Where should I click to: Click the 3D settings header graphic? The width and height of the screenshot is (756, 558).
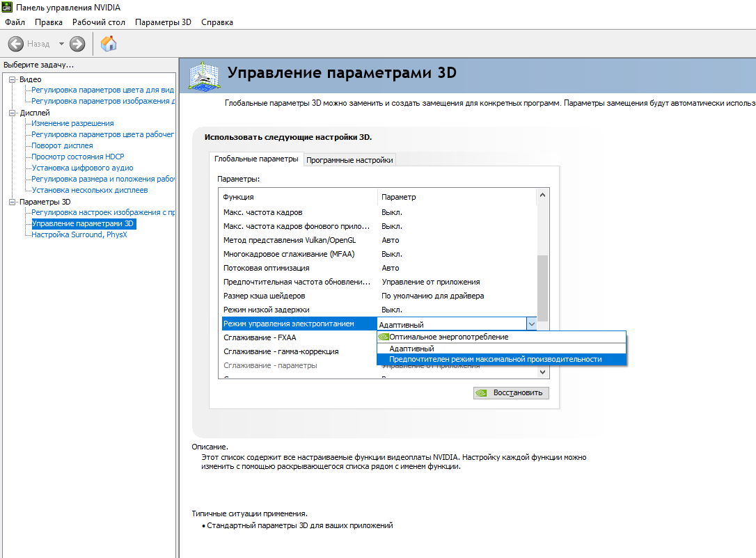[205, 76]
